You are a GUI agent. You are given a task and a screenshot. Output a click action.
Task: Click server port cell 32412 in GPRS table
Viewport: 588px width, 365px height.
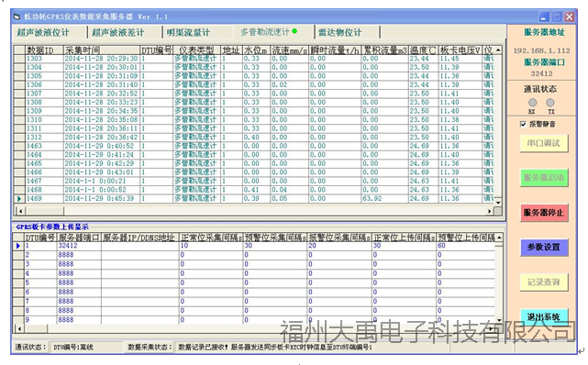pos(79,246)
